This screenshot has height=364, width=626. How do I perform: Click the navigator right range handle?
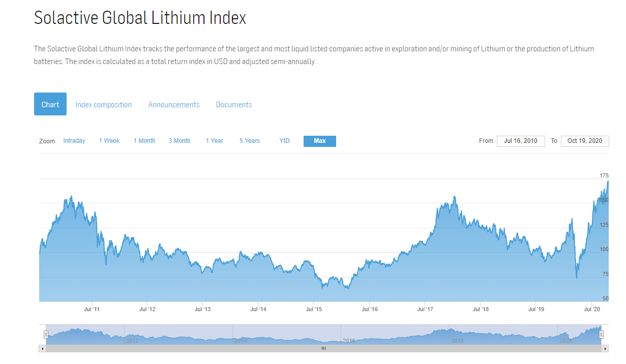click(601, 334)
